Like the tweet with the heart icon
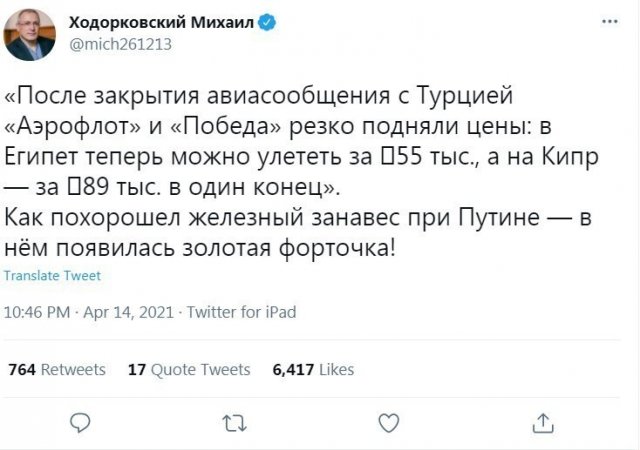 (x=388, y=423)
